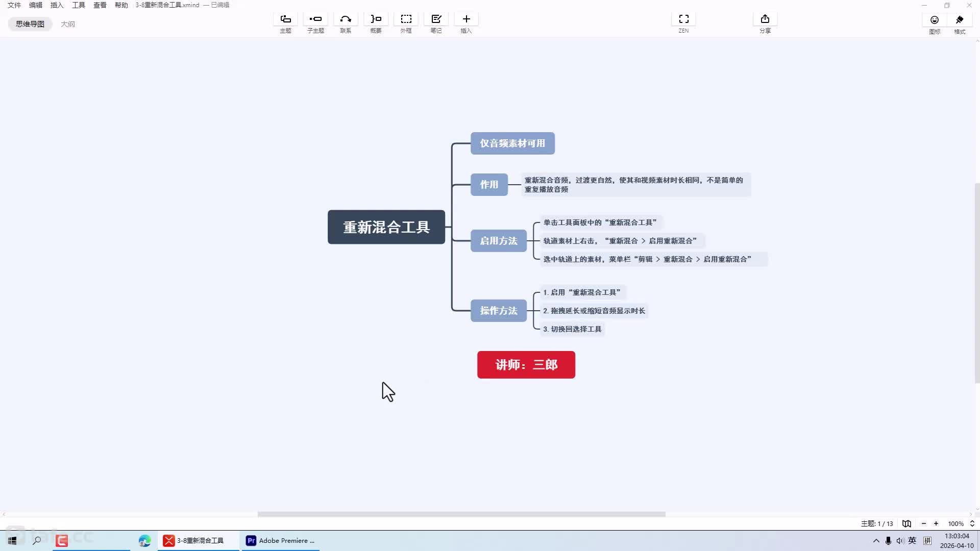Open the 插入 plus dropdown in toolbar
Viewport: 980px width, 551px height.
click(466, 23)
